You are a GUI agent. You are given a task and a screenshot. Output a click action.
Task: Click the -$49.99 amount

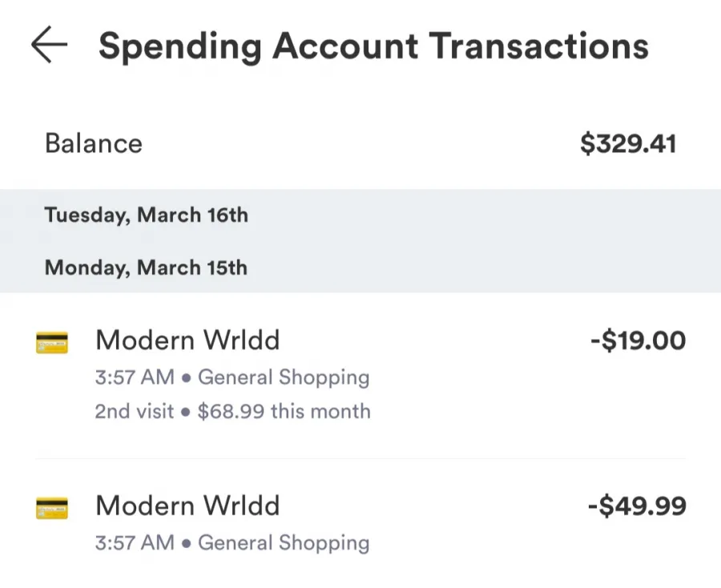point(638,505)
